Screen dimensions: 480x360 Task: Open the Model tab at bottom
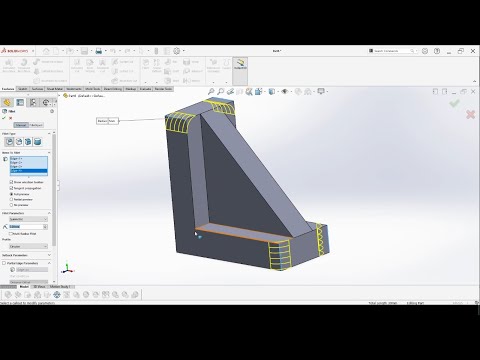(x=24, y=287)
